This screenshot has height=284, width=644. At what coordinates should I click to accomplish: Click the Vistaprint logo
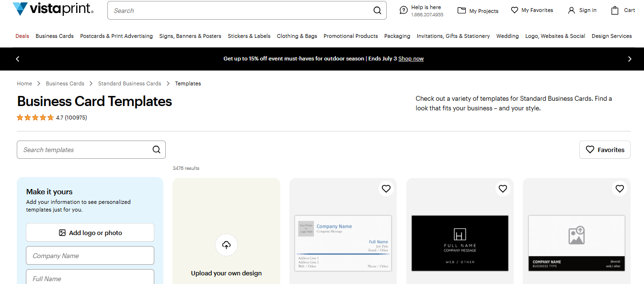click(53, 9)
